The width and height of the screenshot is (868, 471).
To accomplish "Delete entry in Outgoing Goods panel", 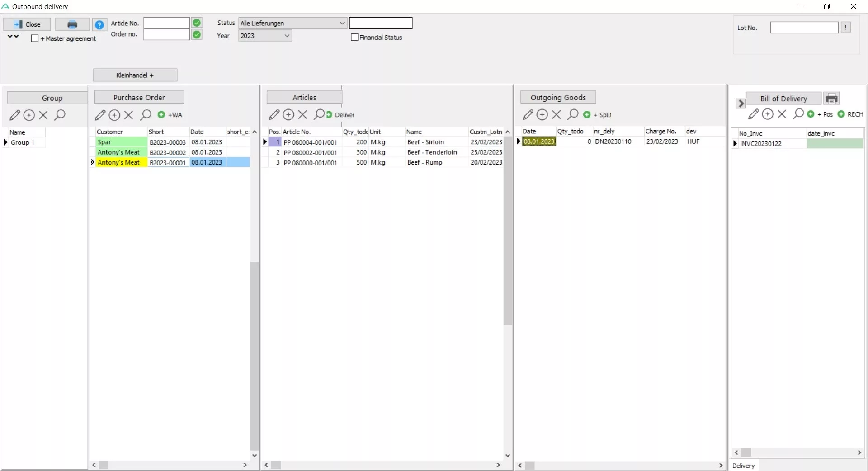I will tap(557, 115).
